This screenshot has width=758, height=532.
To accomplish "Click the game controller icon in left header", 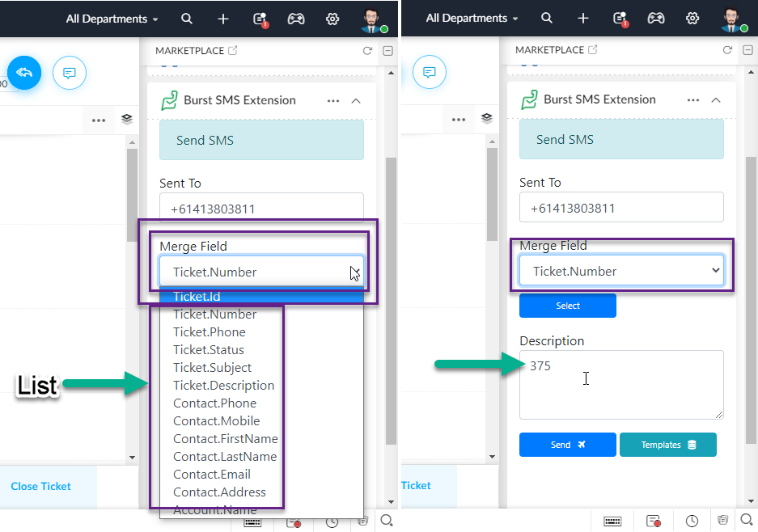I will (296, 19).
